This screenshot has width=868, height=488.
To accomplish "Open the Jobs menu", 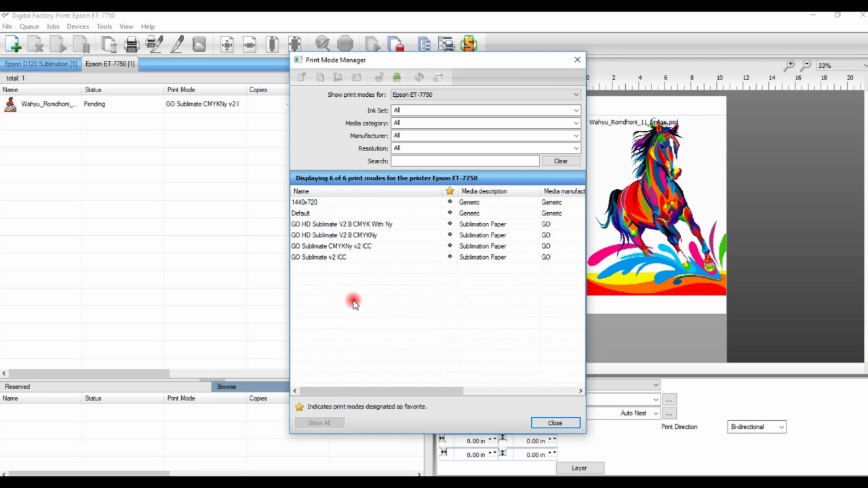I will (x=53, y=26).
